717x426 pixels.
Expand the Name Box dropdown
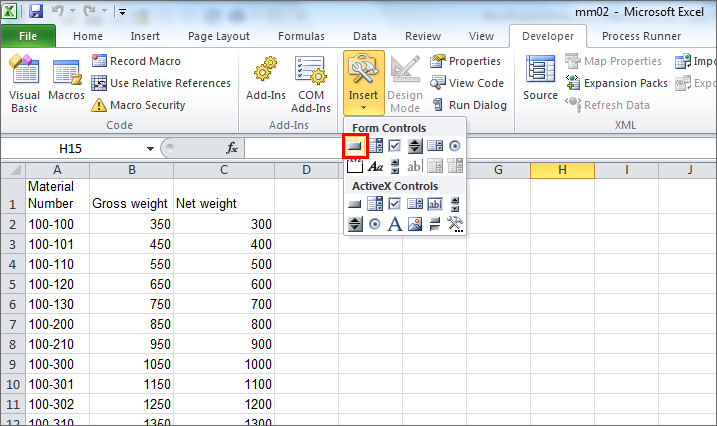[150, 148]
